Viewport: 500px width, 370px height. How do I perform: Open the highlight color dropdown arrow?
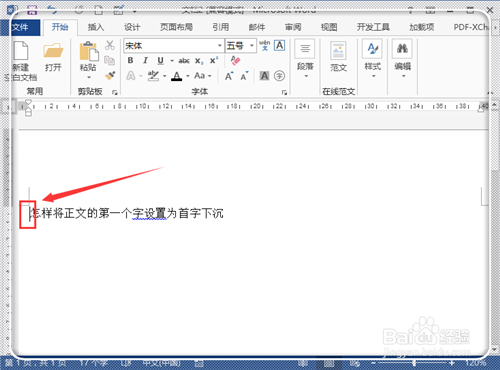pyautogui.click(x=164, y=76)
